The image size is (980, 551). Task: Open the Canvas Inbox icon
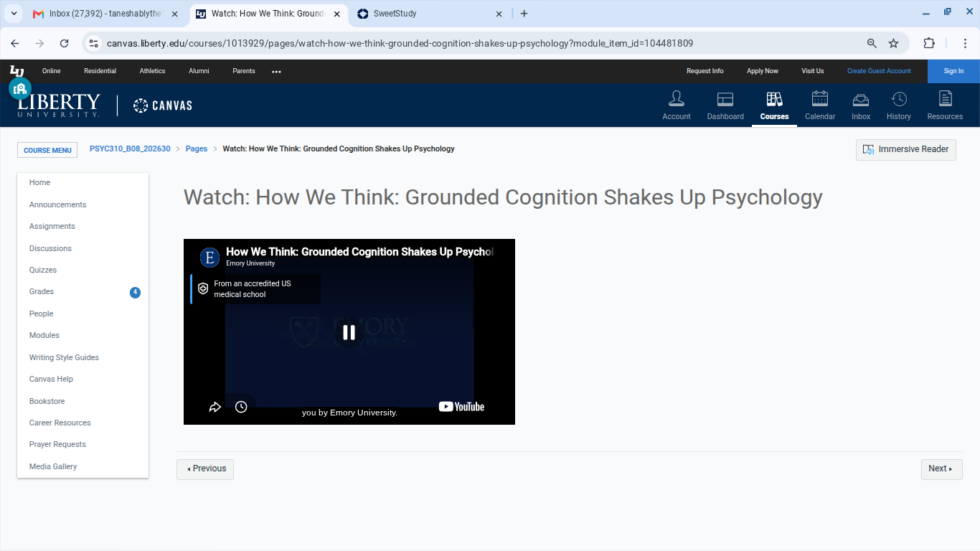click(861, 105)
